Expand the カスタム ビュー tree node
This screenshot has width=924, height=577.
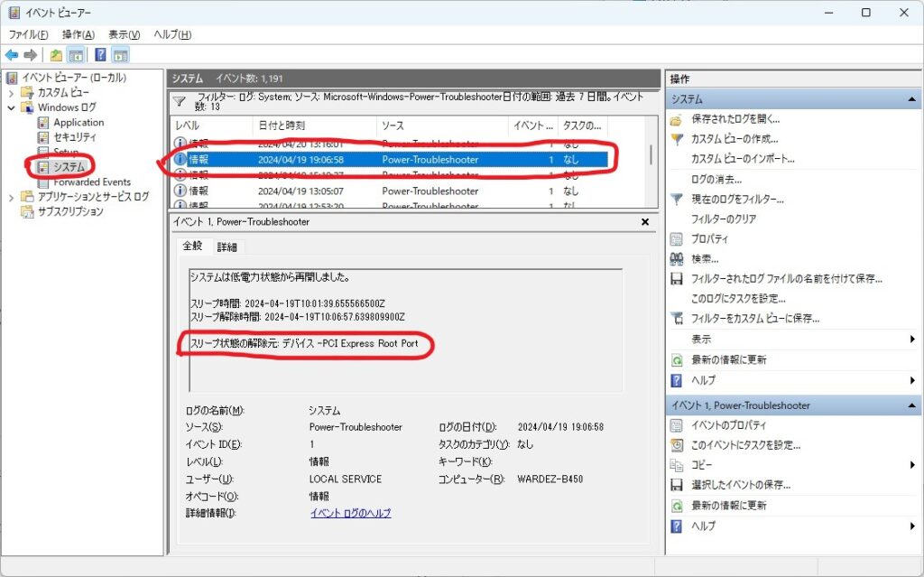tap(11, 93)
